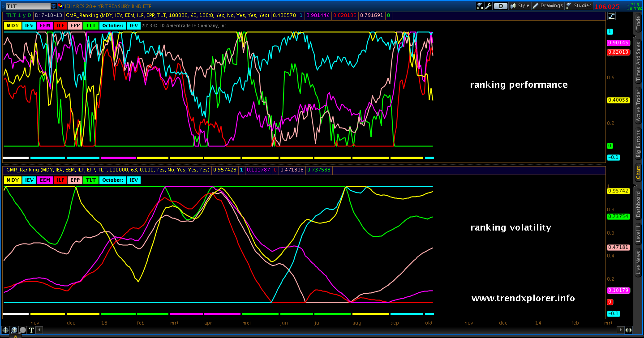Screen dimensions: 644x338
Task: Click the yellow 0.95742 price bubble
Action: coord(618,191)
